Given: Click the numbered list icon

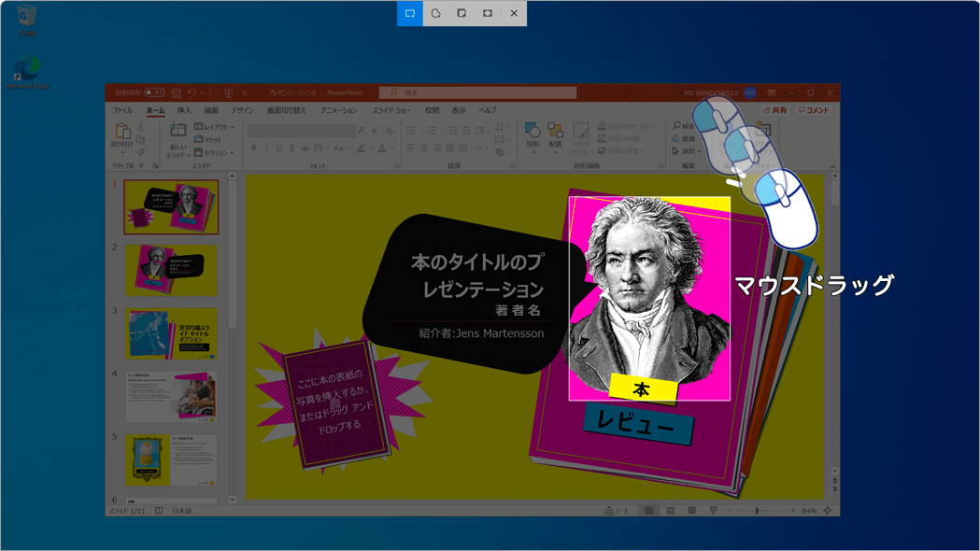Looking at the screenshot, I should pyautogui.click(x=433, y=131).
